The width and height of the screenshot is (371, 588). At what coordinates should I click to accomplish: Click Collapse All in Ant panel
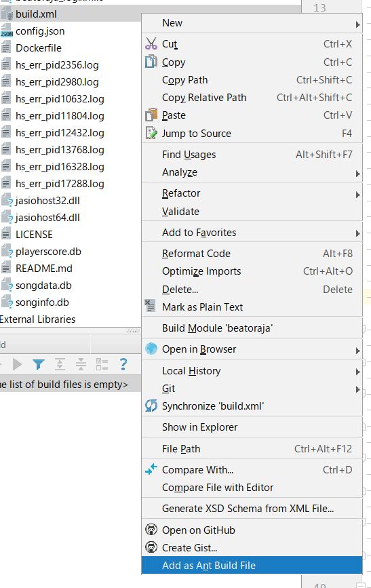click(x=81, y=364)
